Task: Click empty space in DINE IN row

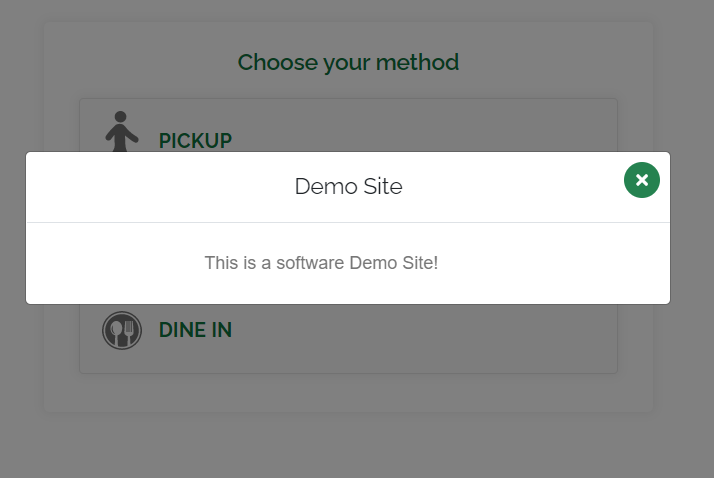Action: click(423, 330)
